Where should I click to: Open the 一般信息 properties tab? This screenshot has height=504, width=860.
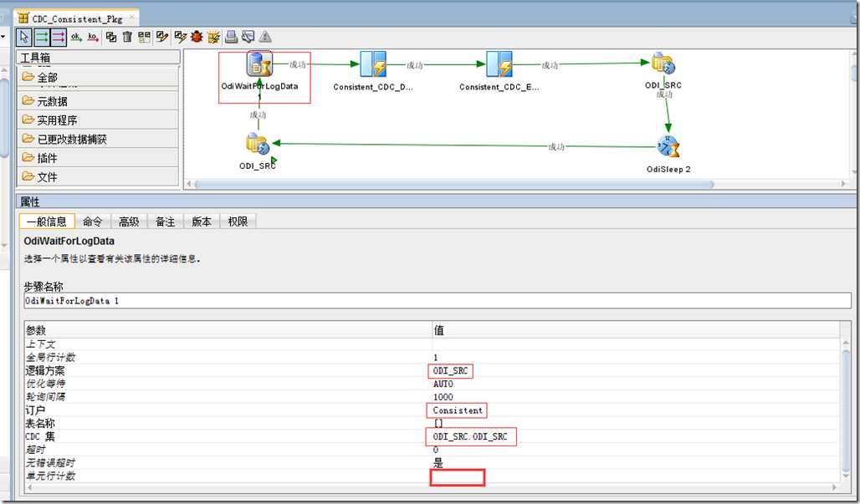point(47,221)
